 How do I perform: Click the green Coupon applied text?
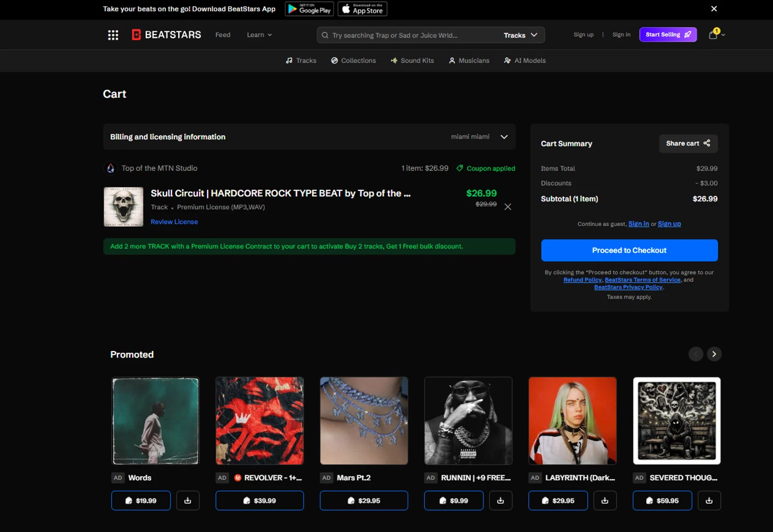pyautogui.click(x=491, y=168)
